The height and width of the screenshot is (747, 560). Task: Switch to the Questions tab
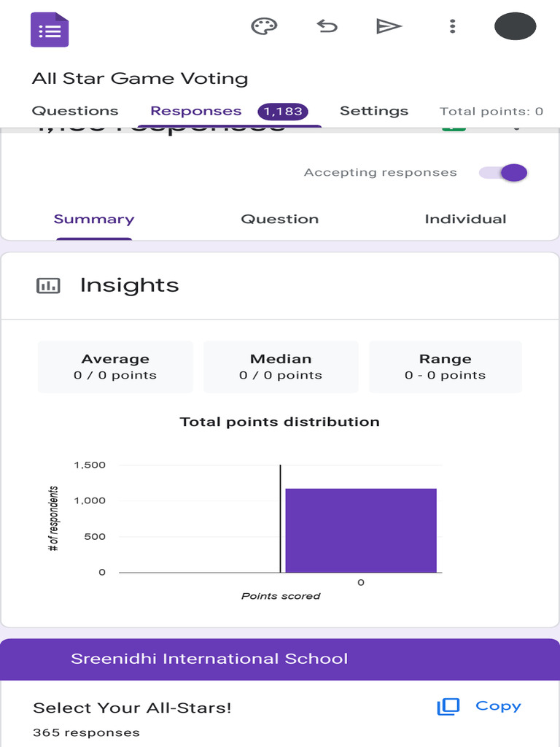tap(75, 111)
